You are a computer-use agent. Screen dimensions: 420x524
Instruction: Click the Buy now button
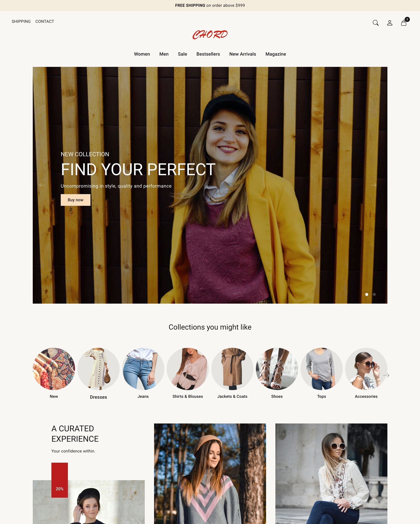[75, 200]
